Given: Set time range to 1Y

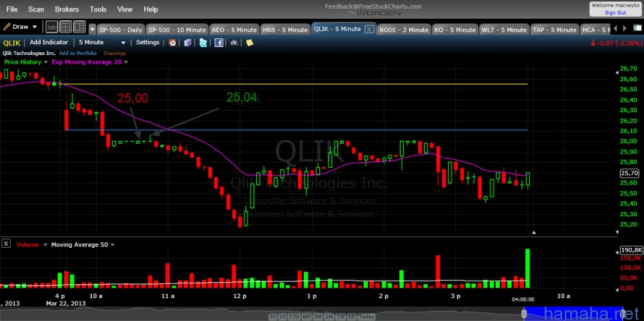Looking at the screenshot, I should point(282,316).
